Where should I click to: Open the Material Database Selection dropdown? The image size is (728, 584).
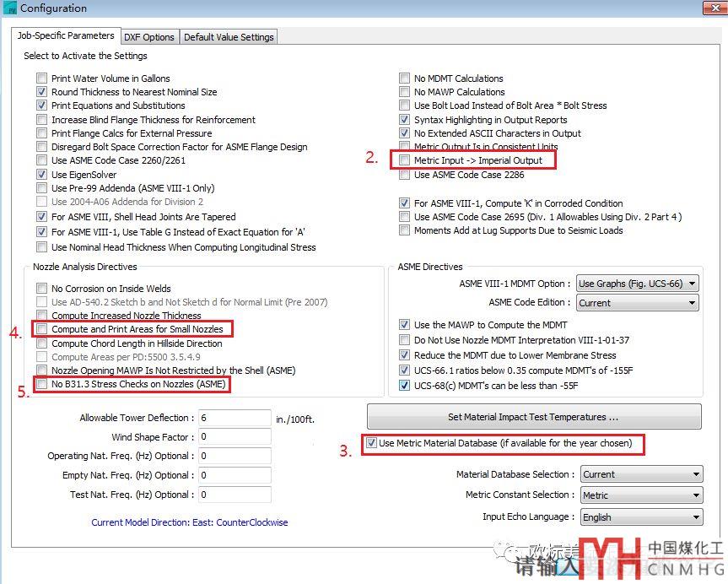click(x=642, y=474)
